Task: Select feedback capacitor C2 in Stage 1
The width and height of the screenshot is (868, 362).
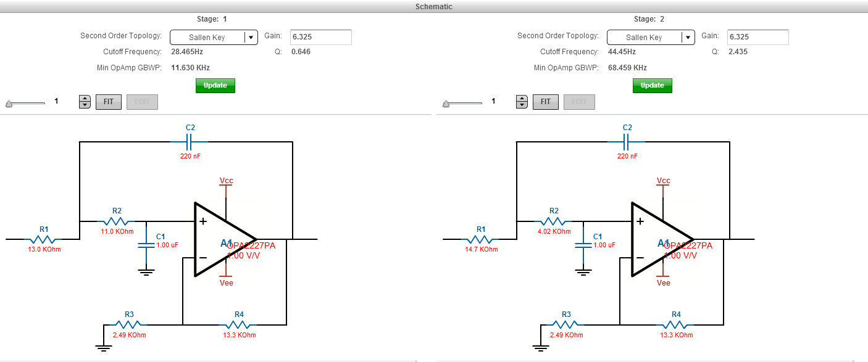Action: [189, 142]
